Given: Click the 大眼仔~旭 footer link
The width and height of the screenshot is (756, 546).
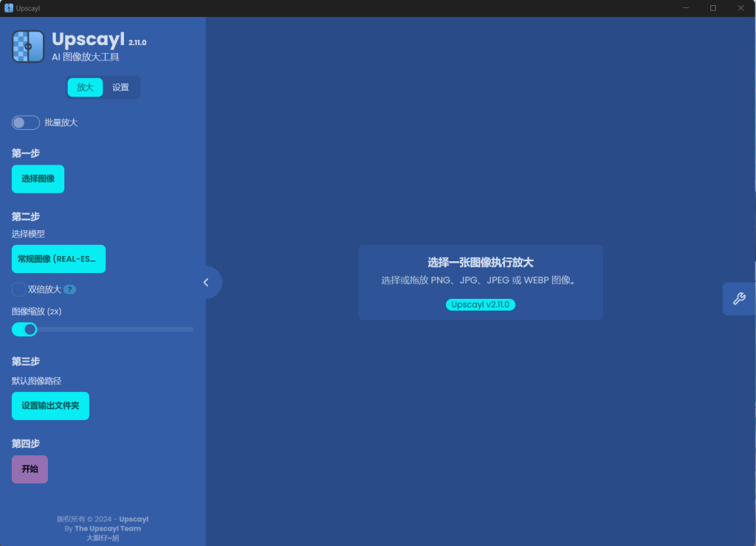Looking at the screenshot, I should 102,539.
